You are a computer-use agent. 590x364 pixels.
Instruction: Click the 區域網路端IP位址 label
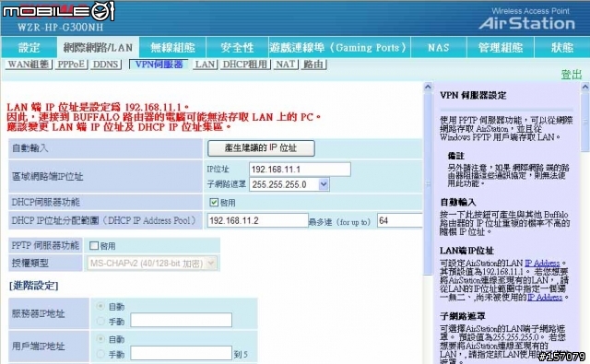point(47,176)
